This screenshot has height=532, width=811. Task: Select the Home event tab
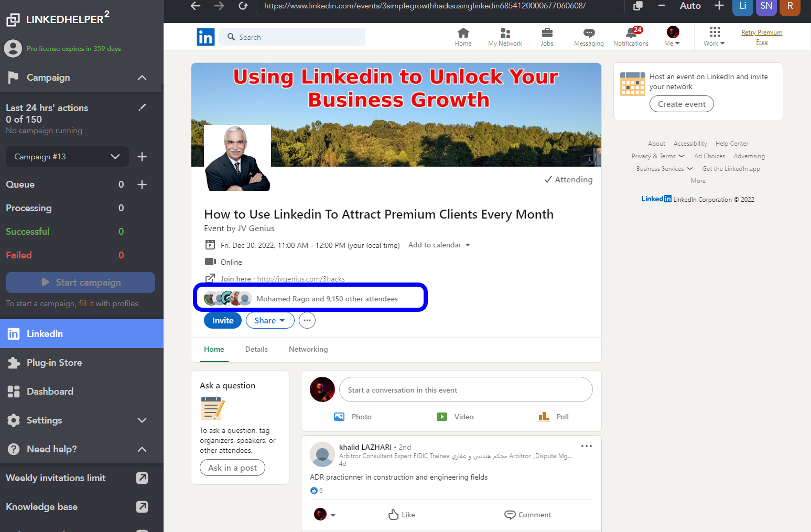point(214,349)
